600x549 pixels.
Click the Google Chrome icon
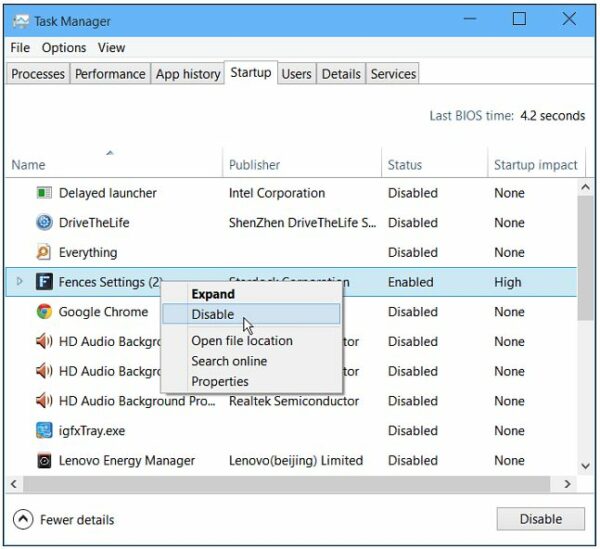point(44,311)
